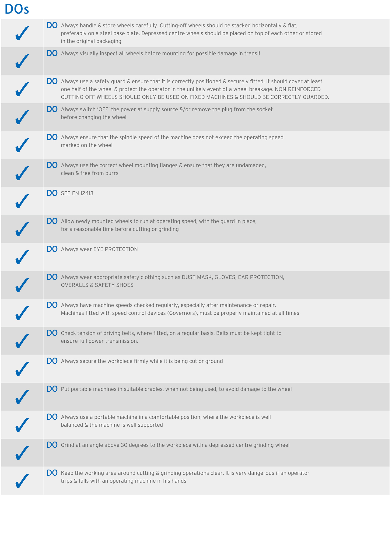Click the checkmark next to the safety guard rule
This screenshot has width=392, height=541.
coord(22,89)
